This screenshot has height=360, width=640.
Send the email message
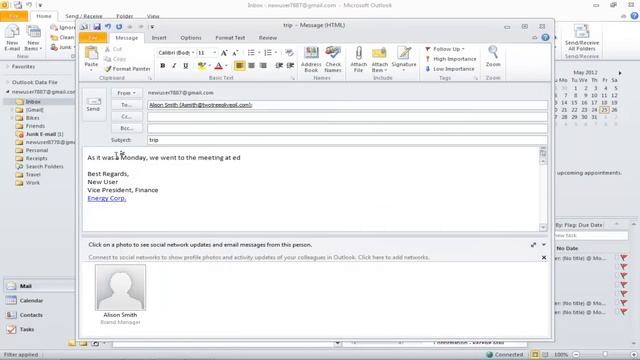[x=93, y=104]
